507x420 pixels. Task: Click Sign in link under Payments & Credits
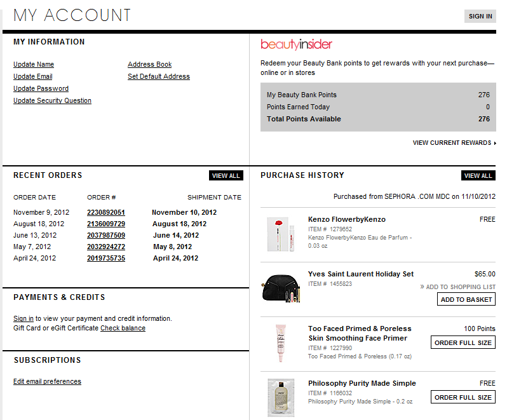pyautogui.click(x=24, y=318)
